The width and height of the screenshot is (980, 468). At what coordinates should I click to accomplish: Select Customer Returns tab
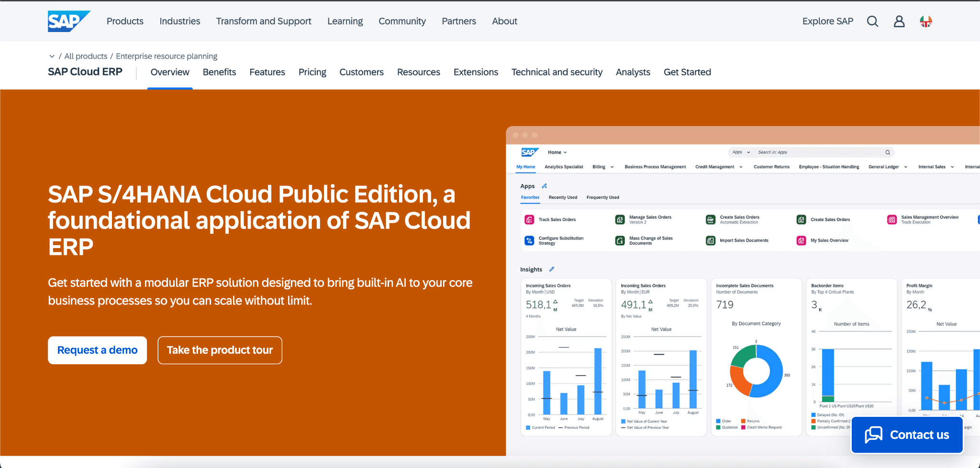point(771,167)
